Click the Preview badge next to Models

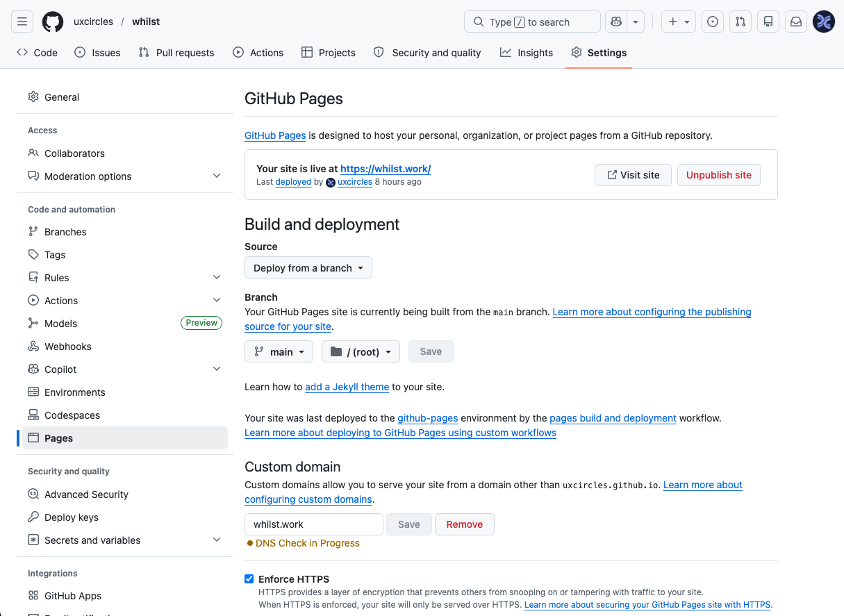(x=201, y=323)
